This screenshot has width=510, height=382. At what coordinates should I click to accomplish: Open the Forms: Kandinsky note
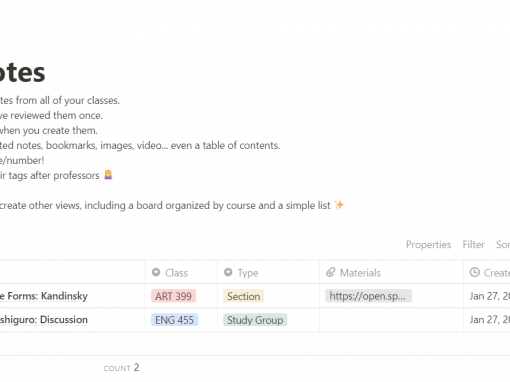click(44, 296)
